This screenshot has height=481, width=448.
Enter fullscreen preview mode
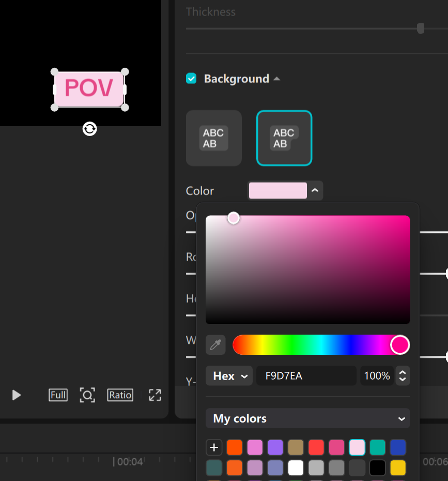(x=155, y=395)
